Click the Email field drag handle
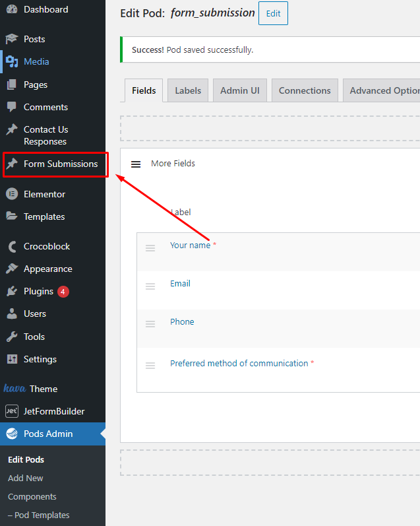 click(150, 286)
